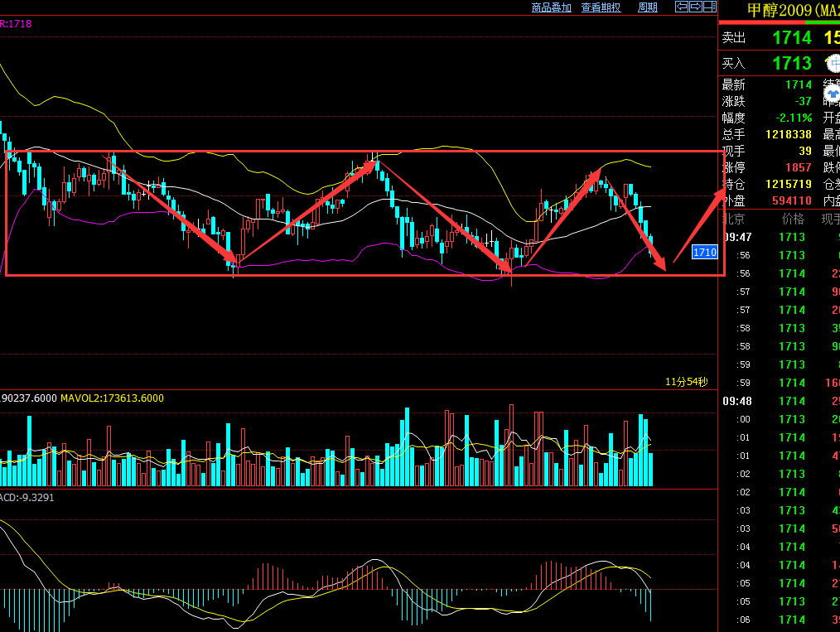
Task: Click the left arrow navigation icon
Action: pos(682,7)
